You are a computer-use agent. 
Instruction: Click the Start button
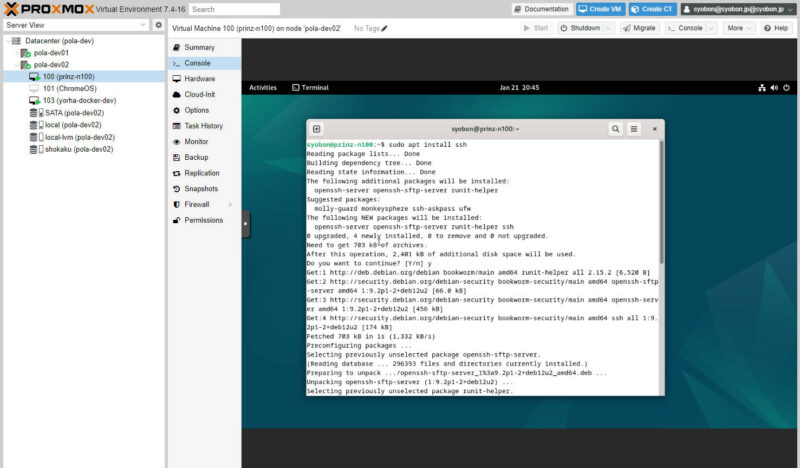point(536,28)
